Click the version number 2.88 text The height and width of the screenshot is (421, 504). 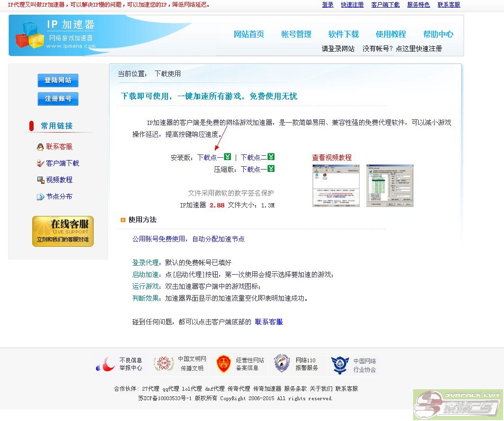pos(217,205)
